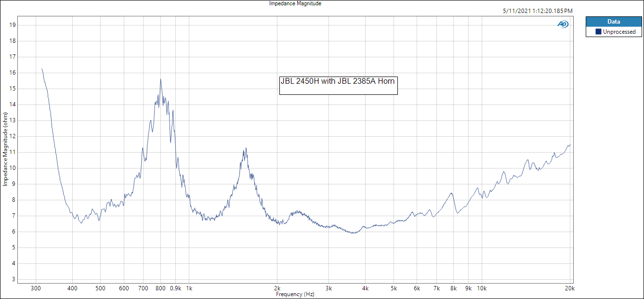644x299 pixels.
Task: Click the Unprocessed trace color swatch
Action: point(598,32)
